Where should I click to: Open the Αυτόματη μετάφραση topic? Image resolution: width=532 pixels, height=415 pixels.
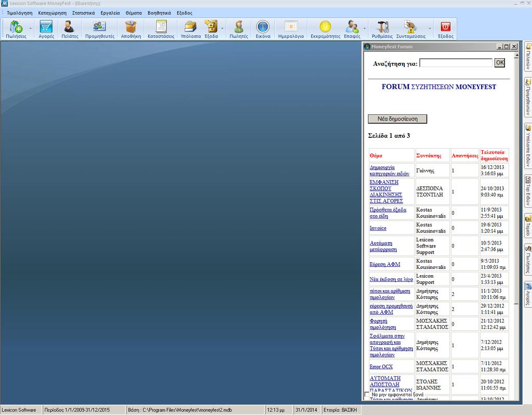point(383,246)
